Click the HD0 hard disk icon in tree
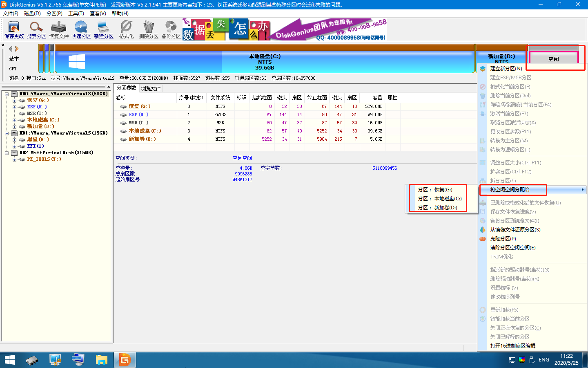The width and height of the screenshot is (588, 368). (x=14, y=94)
